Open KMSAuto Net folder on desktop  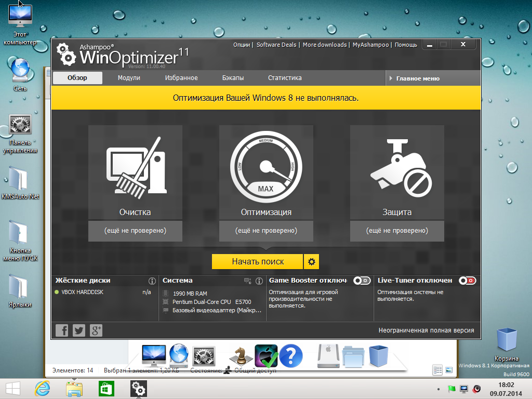pyautogui.click(x=20, y=182)
